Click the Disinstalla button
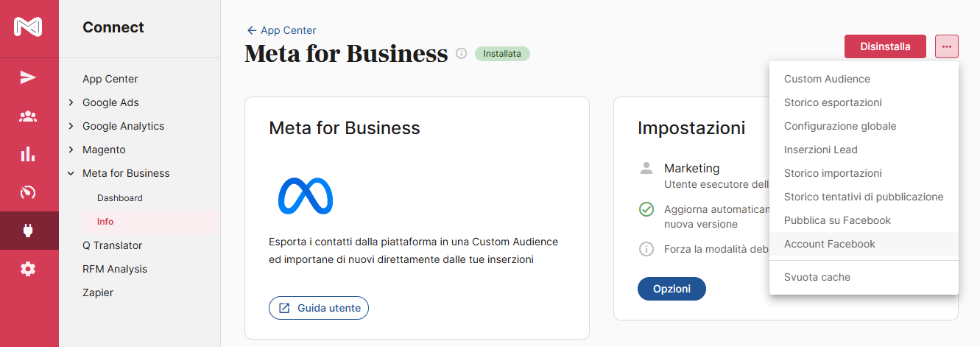Viewport: 980px width, 347px height. 885,46
